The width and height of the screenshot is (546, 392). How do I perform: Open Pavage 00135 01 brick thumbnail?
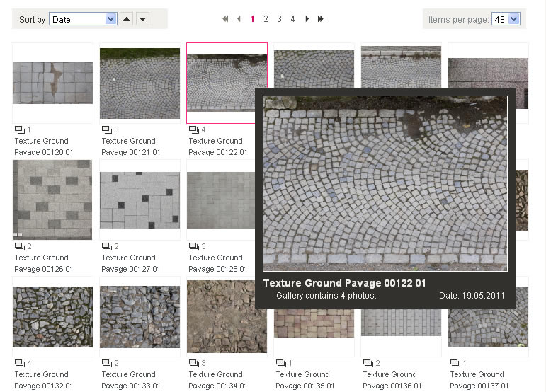pos(314,323)
